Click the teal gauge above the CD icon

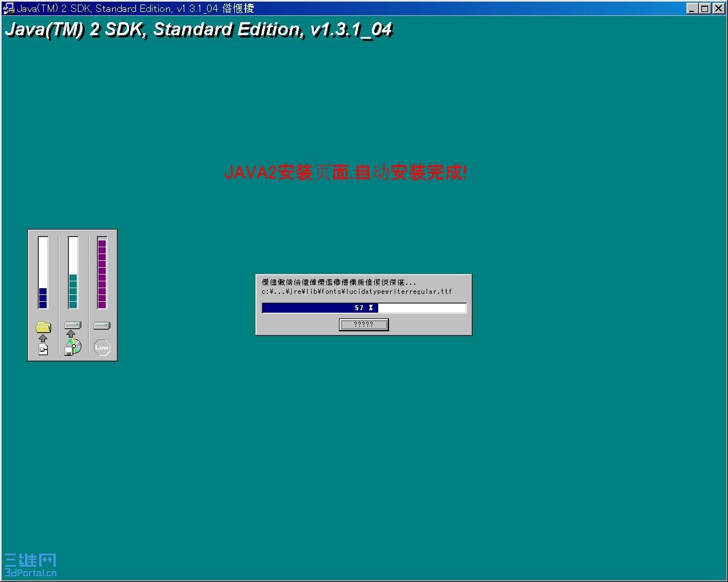73,273
